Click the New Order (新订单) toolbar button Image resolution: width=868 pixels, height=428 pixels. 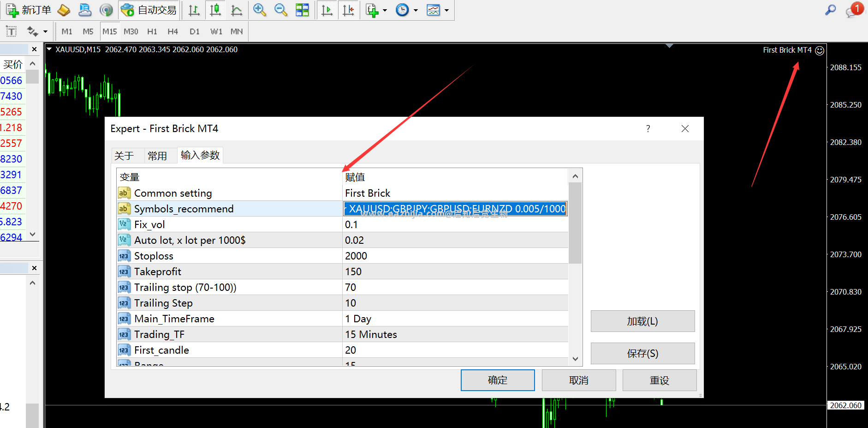click(29, 10)
